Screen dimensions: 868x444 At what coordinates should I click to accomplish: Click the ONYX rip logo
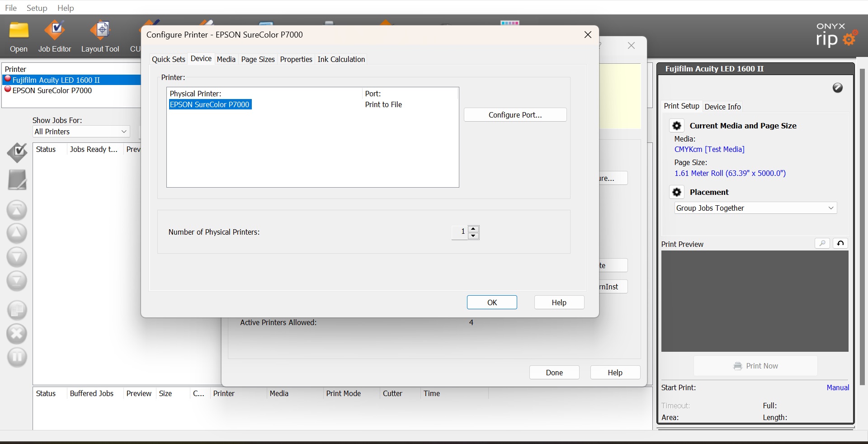pos(837,35)
